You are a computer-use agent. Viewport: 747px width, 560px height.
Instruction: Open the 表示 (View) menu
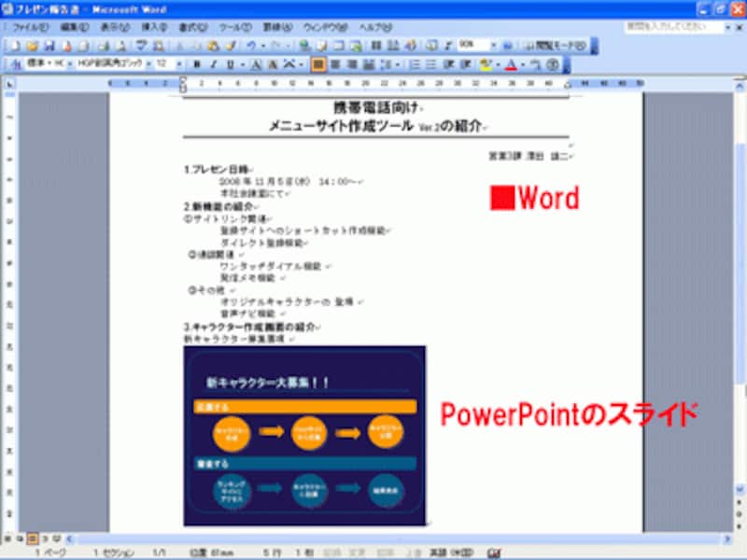(115, 27)
